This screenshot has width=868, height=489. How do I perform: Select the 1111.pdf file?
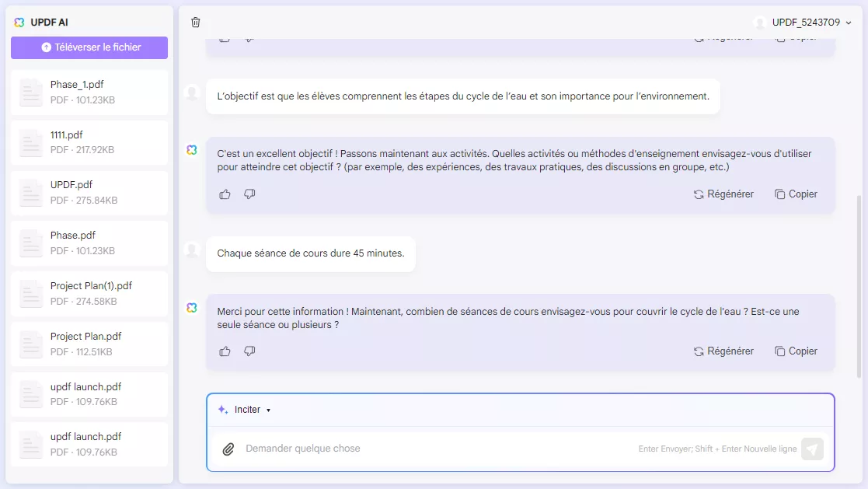pyautogui.click(x=89, y=141)
